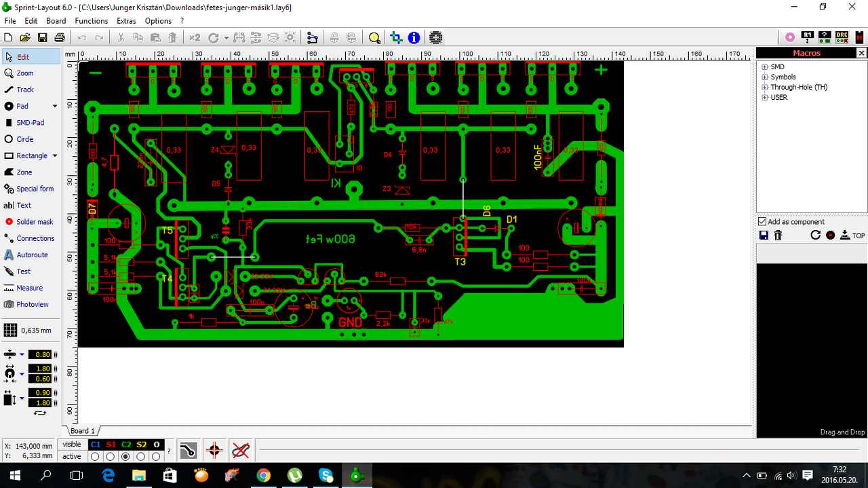Toggle visibility of C1 layer
Image resolution: width=868 pixels, height=488 pixels.
pos(96,445)
